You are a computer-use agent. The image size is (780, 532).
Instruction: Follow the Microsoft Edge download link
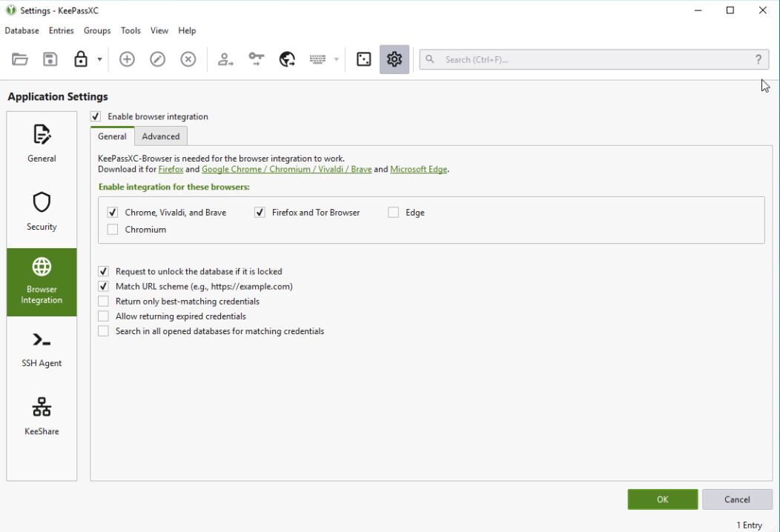click(418, 169)
